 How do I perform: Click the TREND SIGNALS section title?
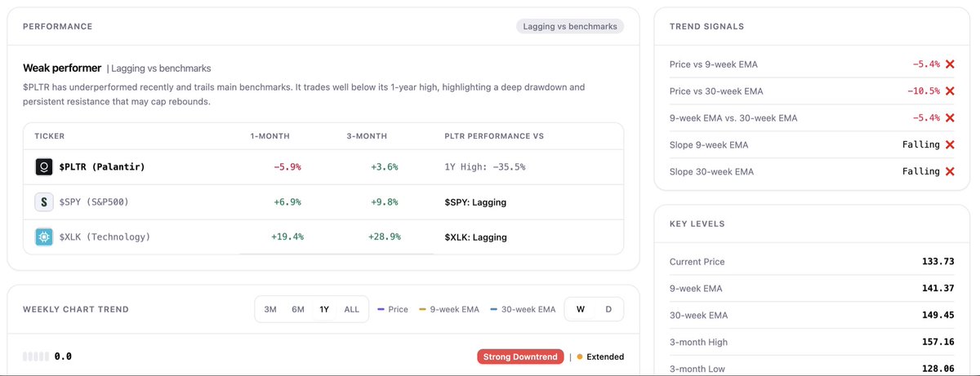pyautogui.click(x=706, y=26)
